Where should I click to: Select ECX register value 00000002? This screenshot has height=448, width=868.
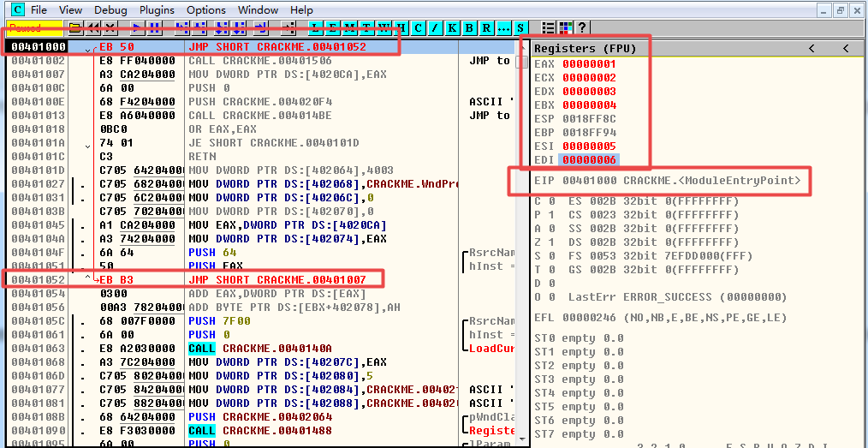coord(589,78)
